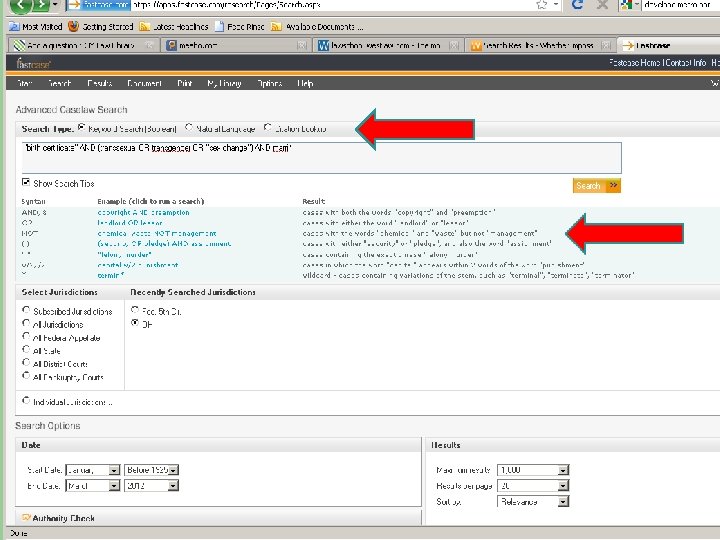Viewport: 720px width, 540px height.
Task: Click the bookmark star in the address bar
Action: pos(542,5)
